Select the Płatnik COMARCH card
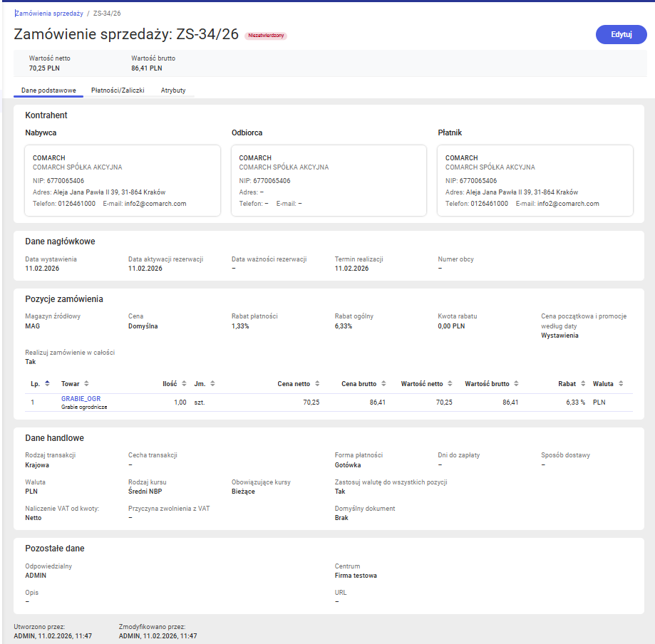This screenshot has width=655, height=644. [535, 180]
